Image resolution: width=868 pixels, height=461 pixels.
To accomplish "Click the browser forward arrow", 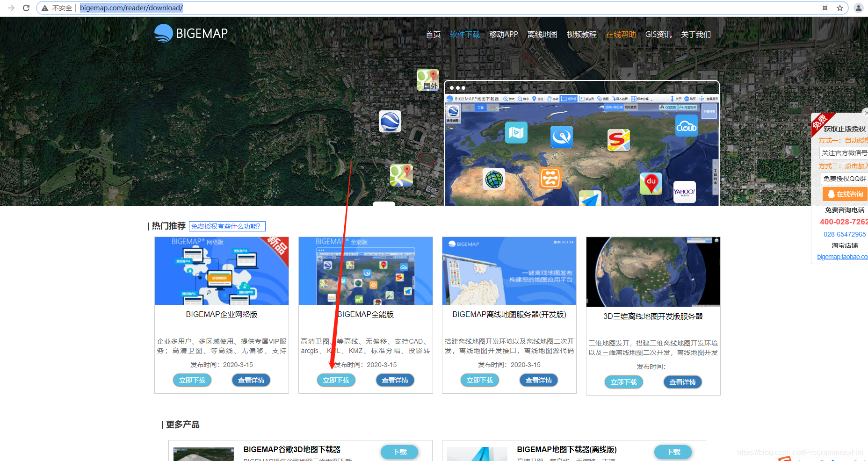I will [11, 8].
